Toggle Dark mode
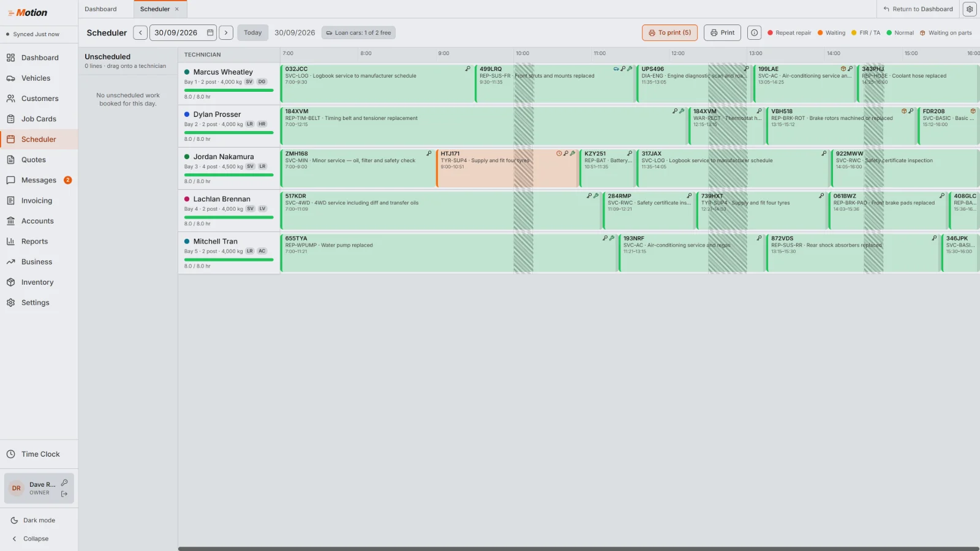Image resolution: width=980 pixels, height=551 pixels. [39, 520]
